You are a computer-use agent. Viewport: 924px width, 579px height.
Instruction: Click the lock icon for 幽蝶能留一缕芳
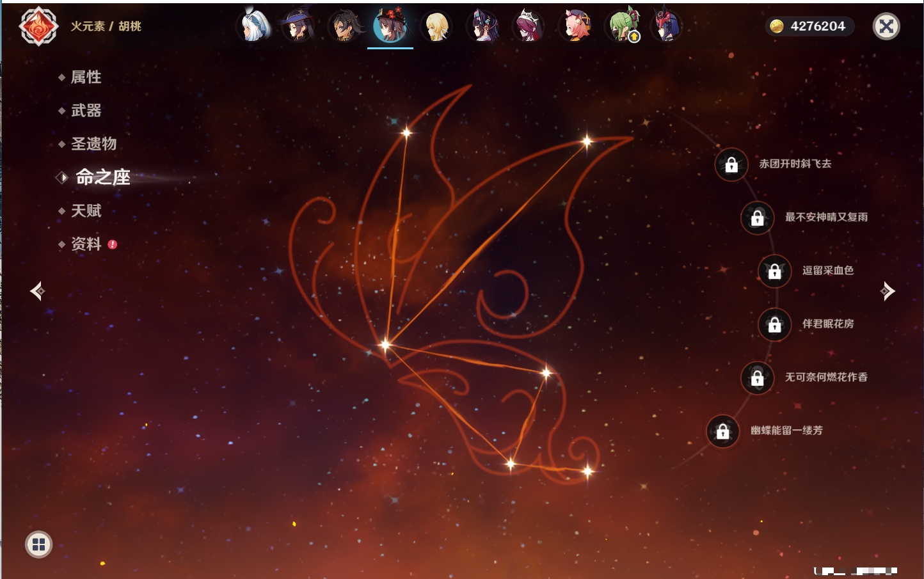[x=722, y=431]
